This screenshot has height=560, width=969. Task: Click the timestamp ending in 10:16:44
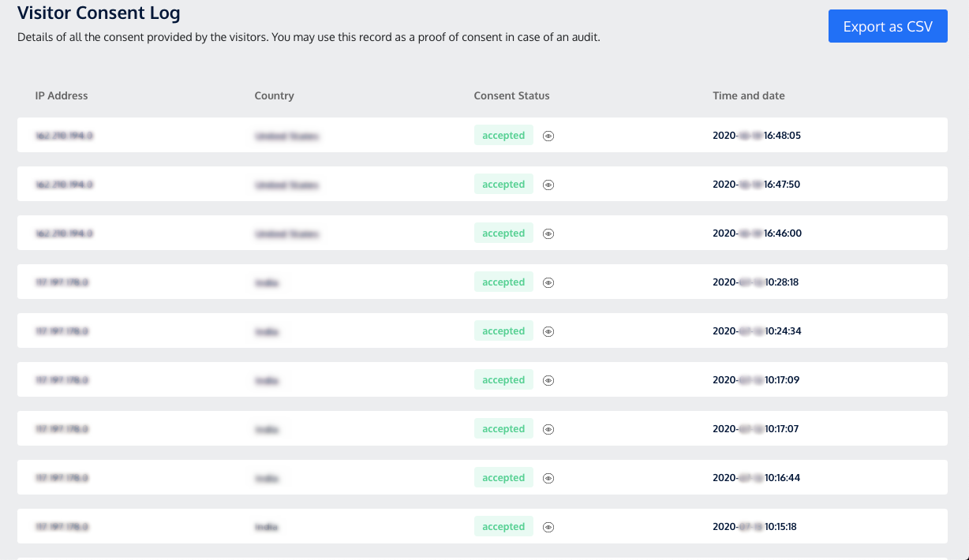[756, 478]
